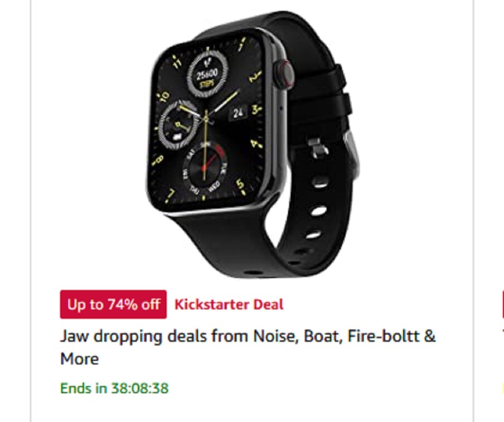The height and width of the screenshot is (422, 504).
Task: Open the black smartwatch product image
Action: [x=253, y=144]
